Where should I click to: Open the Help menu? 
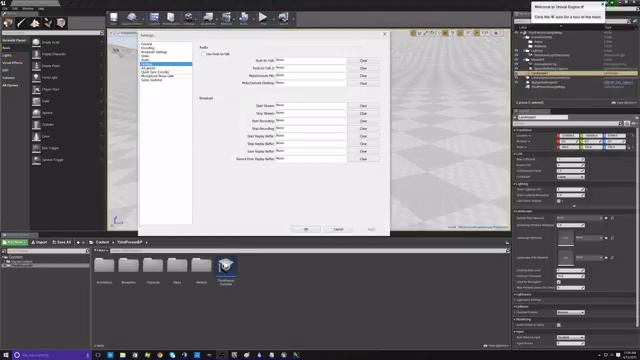(x=41, y=9)
